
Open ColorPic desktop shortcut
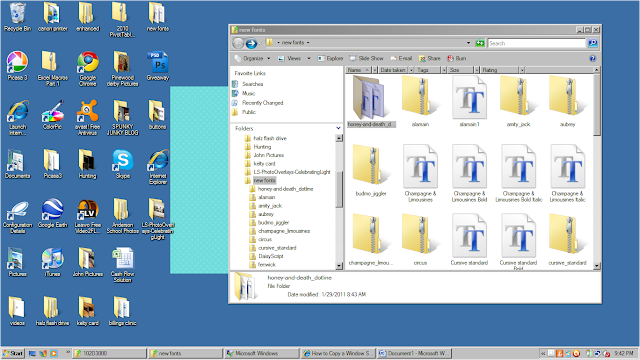tap(52, 115)
